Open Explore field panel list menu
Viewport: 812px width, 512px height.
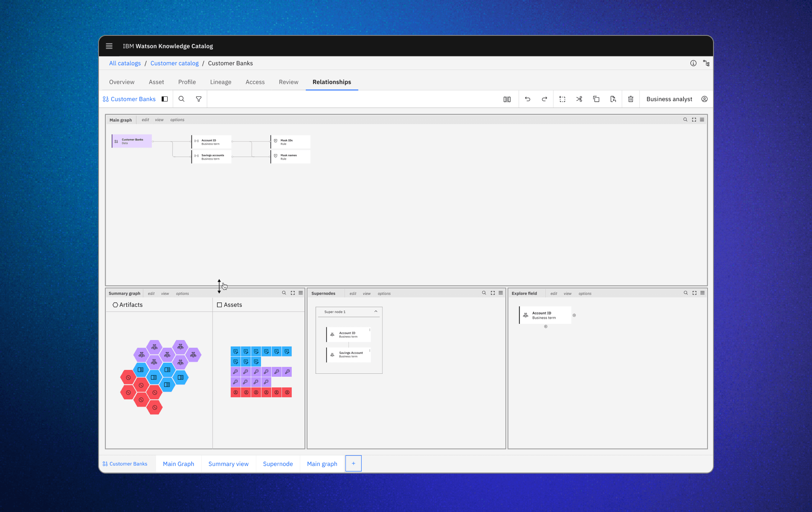point(702,293)
